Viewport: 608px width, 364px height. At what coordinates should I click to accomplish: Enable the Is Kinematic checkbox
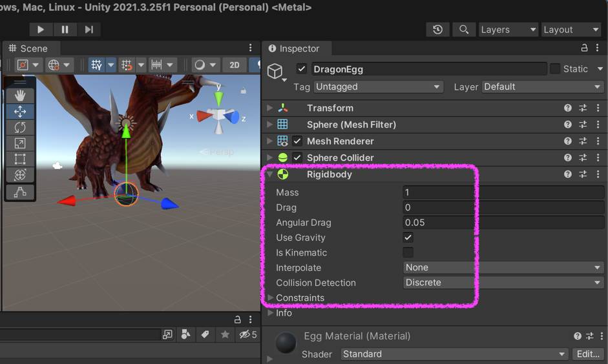tap(408, 252)
